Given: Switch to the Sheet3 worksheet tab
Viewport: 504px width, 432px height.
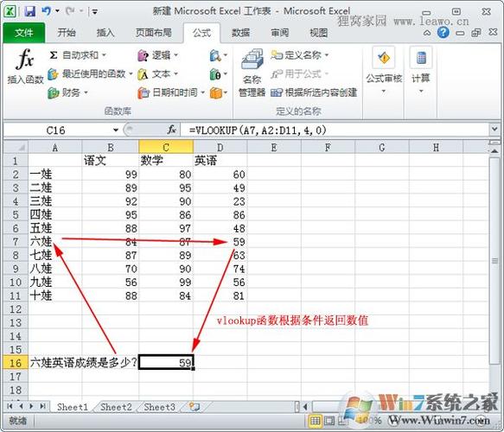Looking at the screenshot, I should pos(159,407).
